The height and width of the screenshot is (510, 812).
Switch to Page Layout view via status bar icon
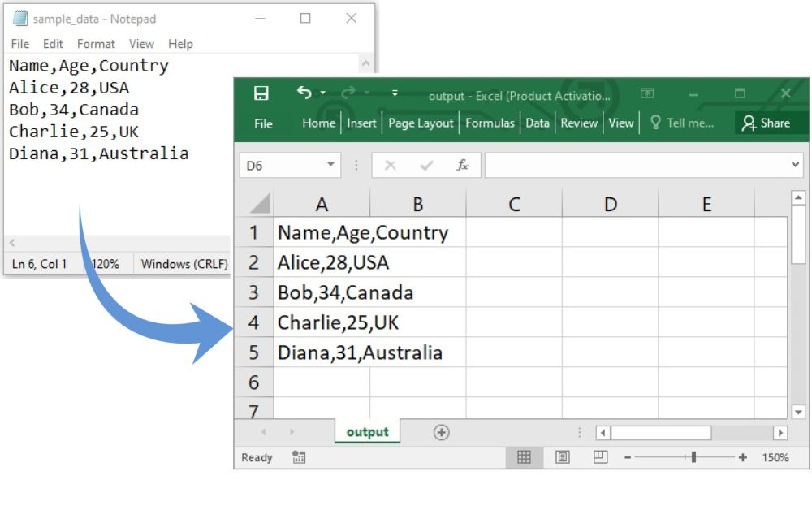pos(562,456)
